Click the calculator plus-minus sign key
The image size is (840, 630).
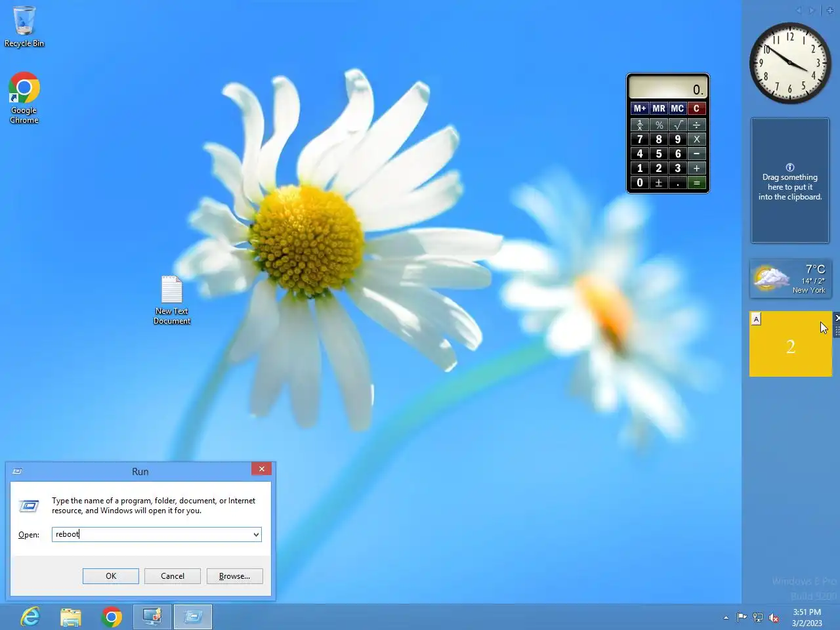(x=659, y=182)
